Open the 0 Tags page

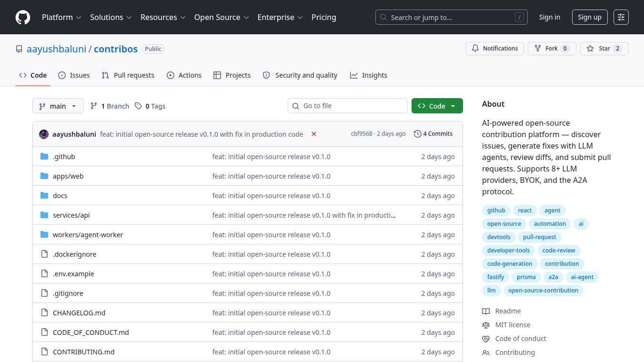click(150, 106)
